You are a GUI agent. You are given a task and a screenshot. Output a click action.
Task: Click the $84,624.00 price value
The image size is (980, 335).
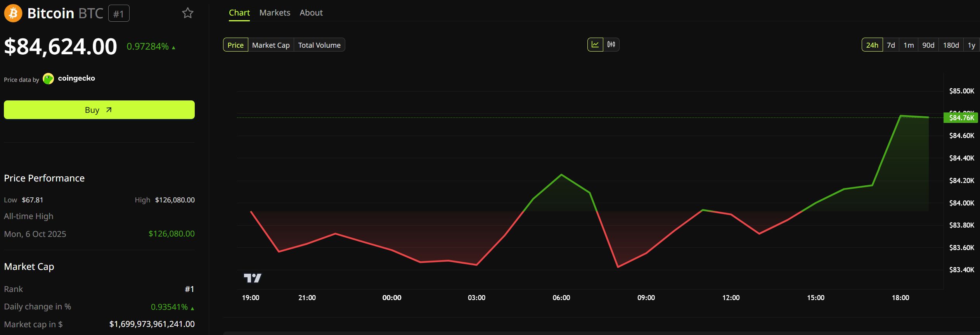tap(61, 47)
